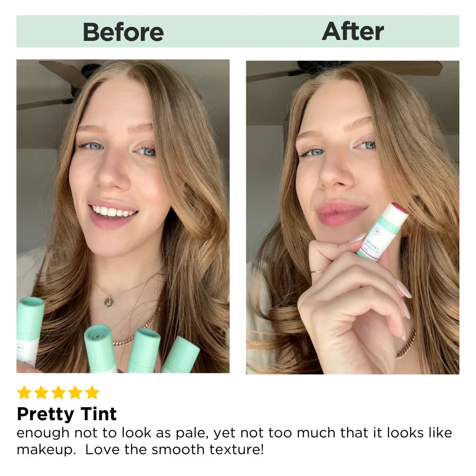
Task: Click the SPARKS lip tint tube
Action: [x=382, y=232]
